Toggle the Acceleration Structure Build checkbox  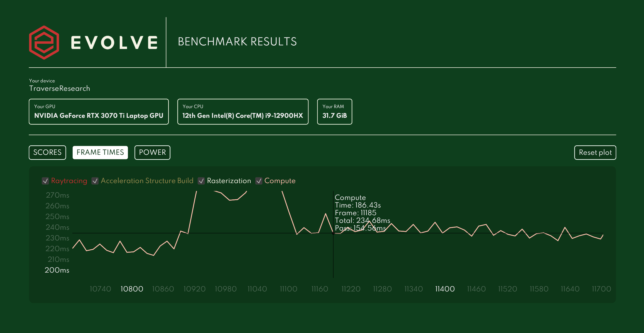95,181
